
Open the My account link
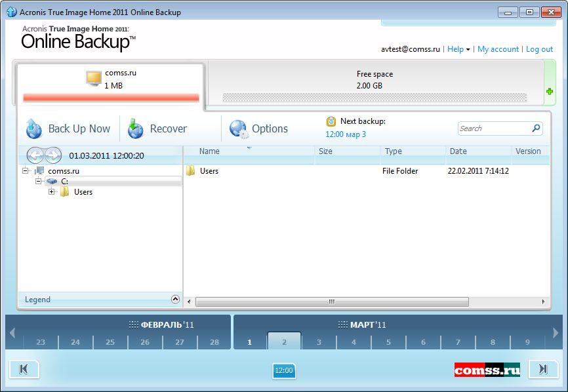498,49
